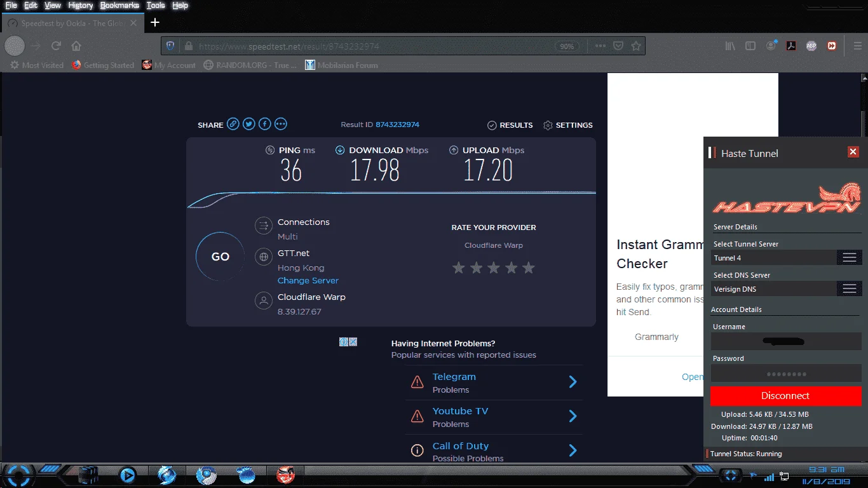Viewport: 868px width, 488px height.
Task: Start a new test with GO
Action: tap(220, 257)
